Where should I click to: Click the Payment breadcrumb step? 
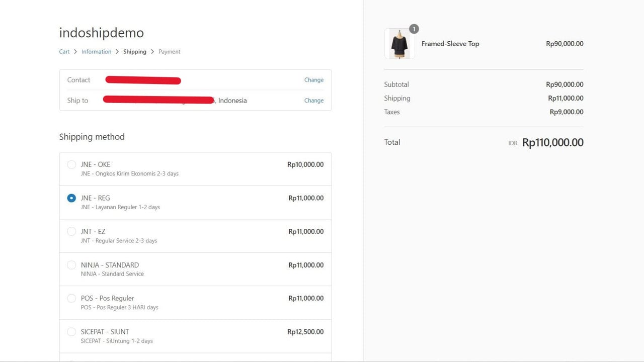tap(170, 52)
